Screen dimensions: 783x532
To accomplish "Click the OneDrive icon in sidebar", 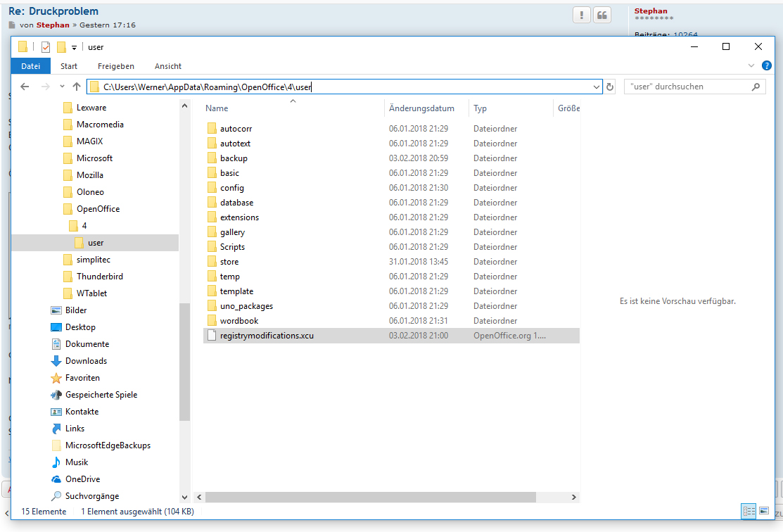I will click(x=57, y=479).
